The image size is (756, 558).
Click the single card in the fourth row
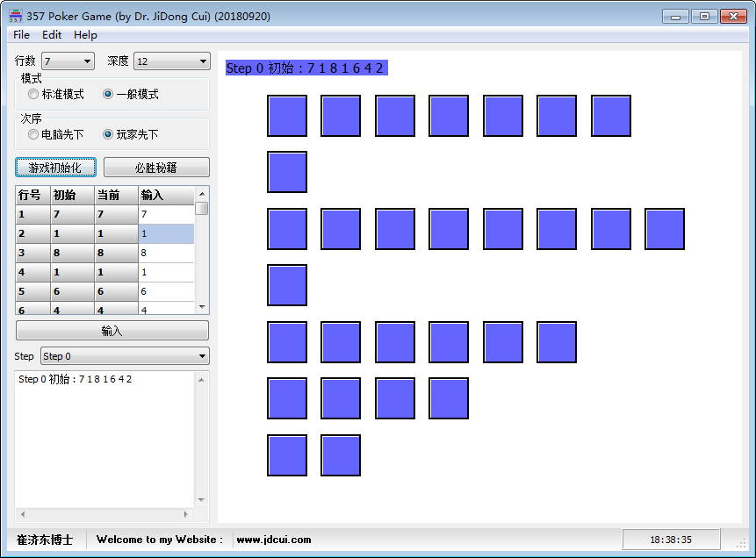pos(287,285)
